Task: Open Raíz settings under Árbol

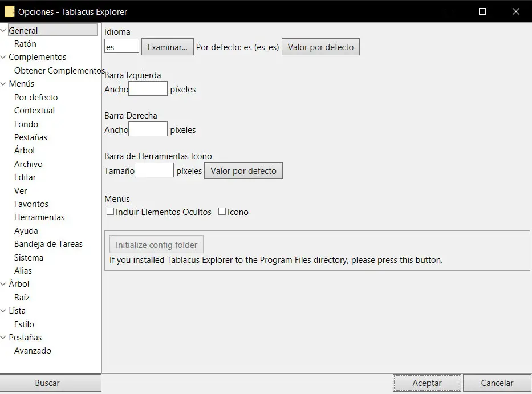Action: pos(22,298)
